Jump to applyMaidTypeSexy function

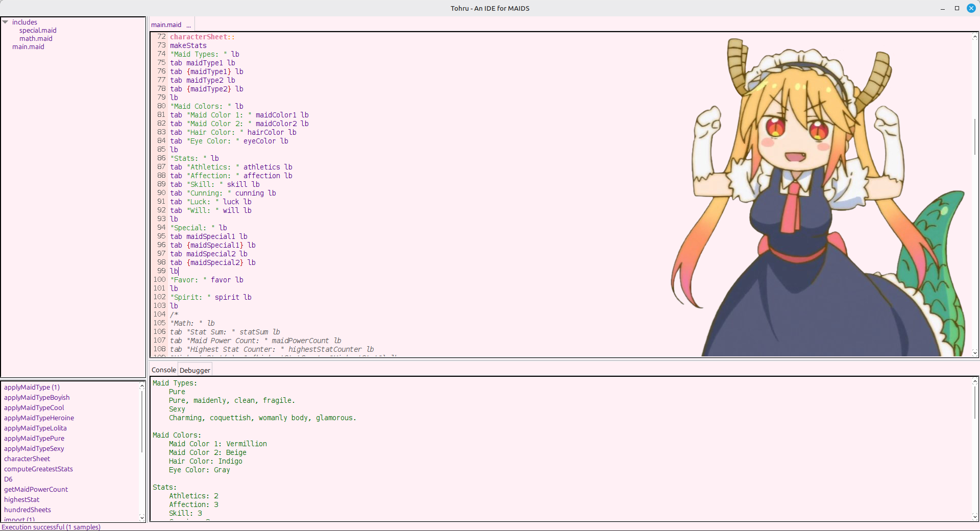[34, 448]
